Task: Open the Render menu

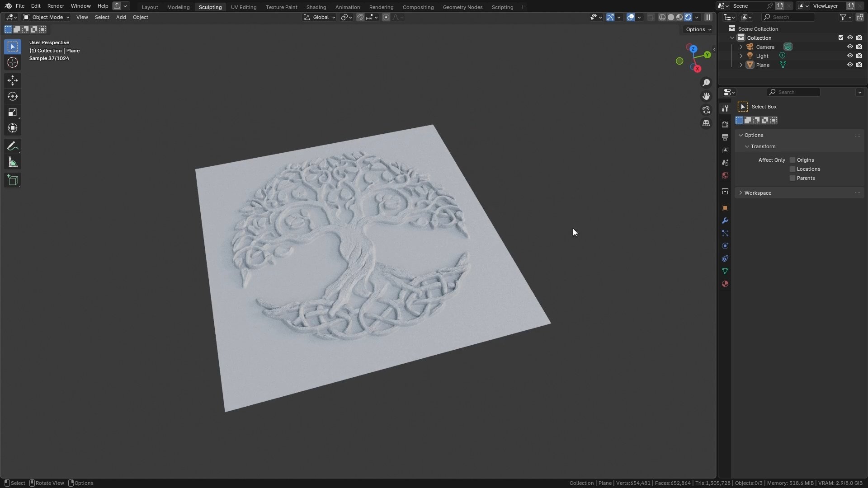Action: [x=56, y=6]
